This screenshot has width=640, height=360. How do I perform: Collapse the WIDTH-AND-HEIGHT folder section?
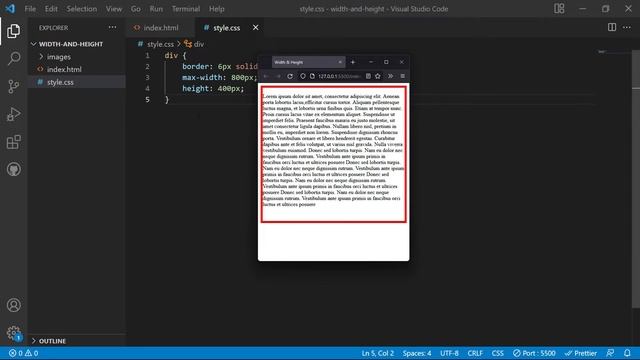click(x=77, y=44)
